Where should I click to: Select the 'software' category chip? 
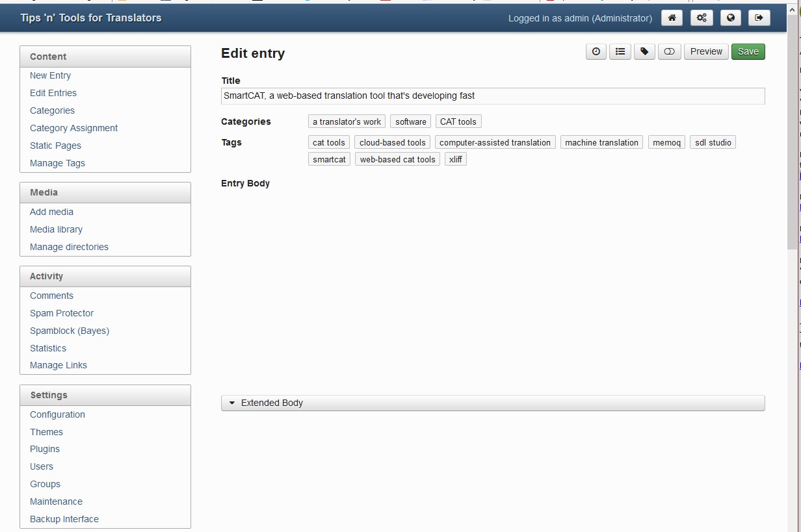(410, 121)
